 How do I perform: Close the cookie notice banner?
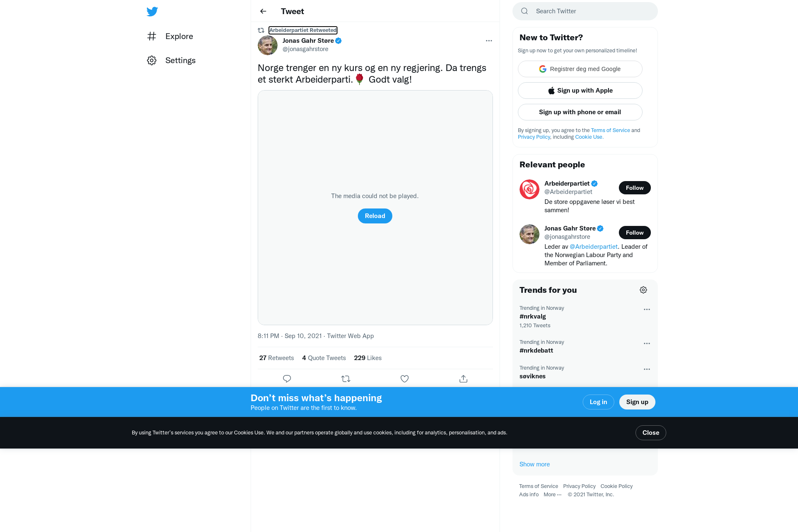650,433
